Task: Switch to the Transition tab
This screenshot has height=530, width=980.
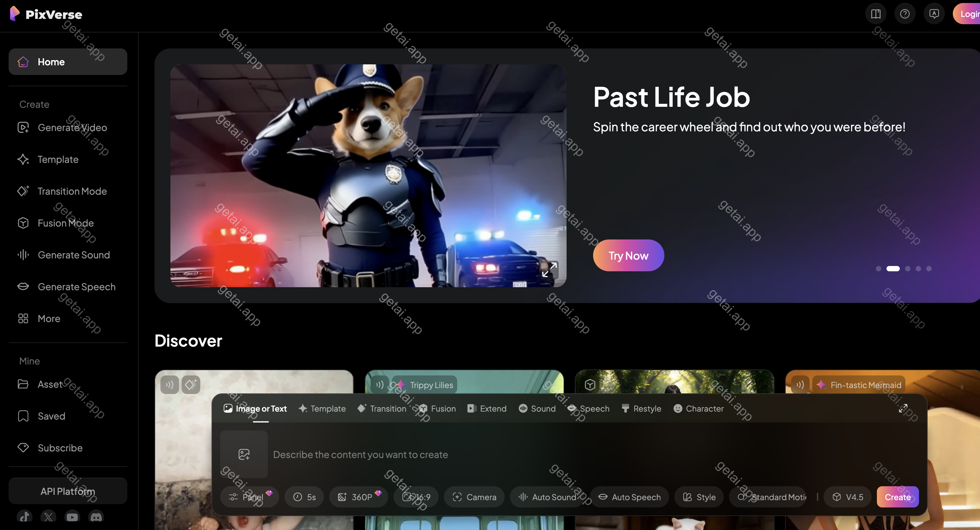Action: point(382,409)
